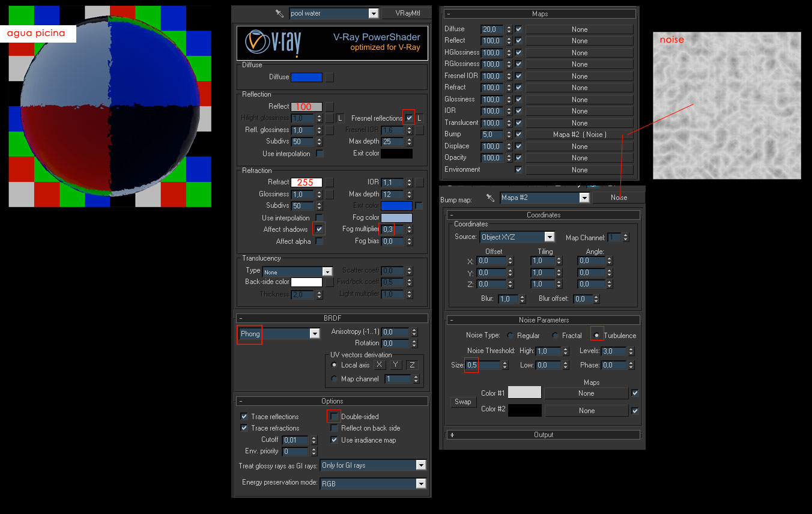The width and height of the screenshot is (812, 514).
Task: Click the refraction IOR map slot button
Action: pyautogui.click(x=420, y=183)
